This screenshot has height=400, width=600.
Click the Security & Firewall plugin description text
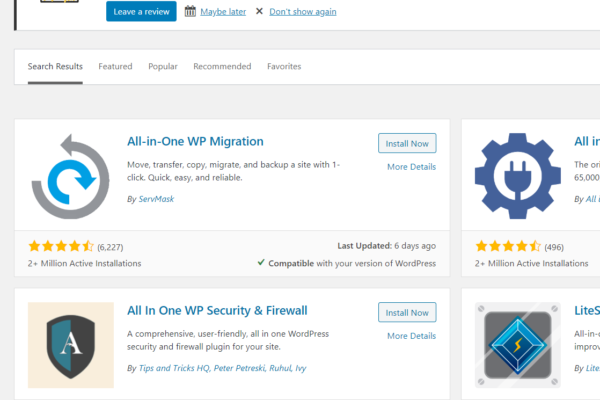(x=228, y=340)
